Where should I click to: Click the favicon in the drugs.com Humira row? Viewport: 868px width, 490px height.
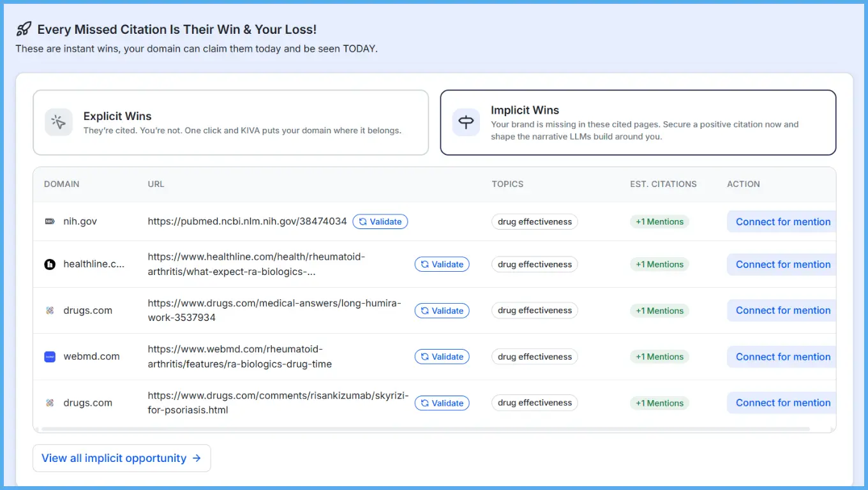coord(50,311)
